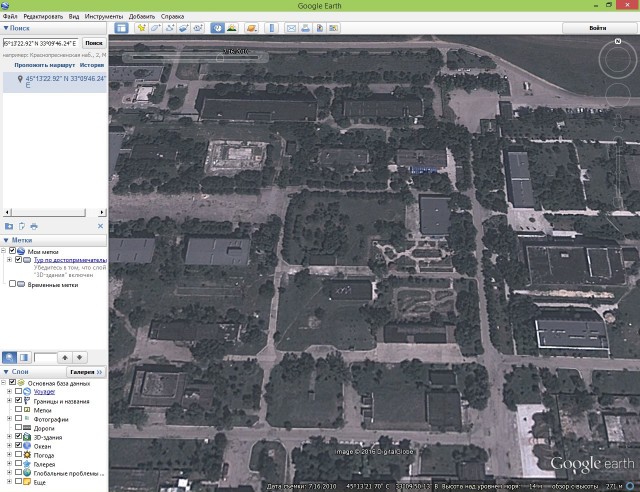
Task: Start the Record a Tour tool
Action: 198,28
